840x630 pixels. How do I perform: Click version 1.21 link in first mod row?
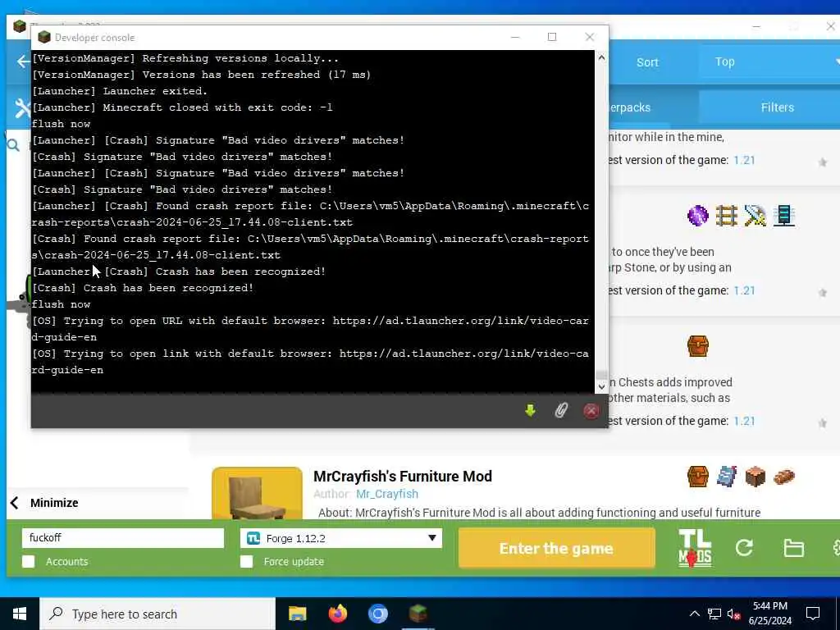pyautogui.click(x=744, y=160)
